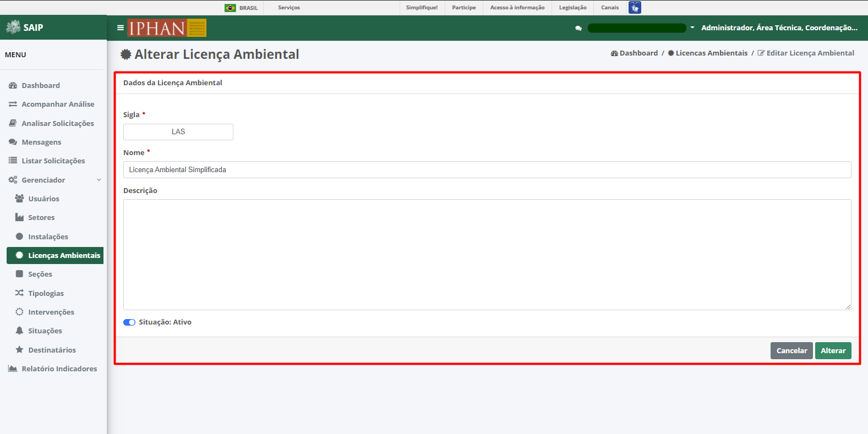Click the Analisar Solicitações book icon
The image size is (868, 434).
pos(13,123)
